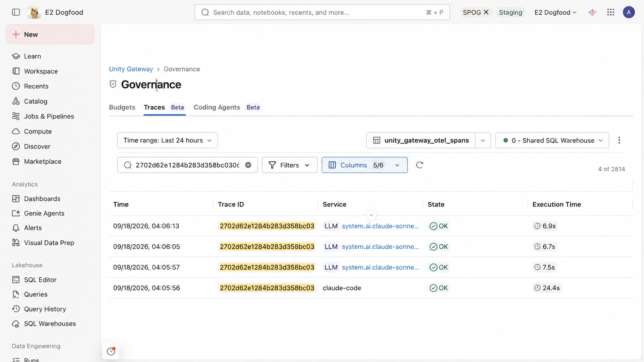Open the E2 Dogfood workspace dropdown
The height and width of the screenshot is (362, 644).
tap(555, 12)
